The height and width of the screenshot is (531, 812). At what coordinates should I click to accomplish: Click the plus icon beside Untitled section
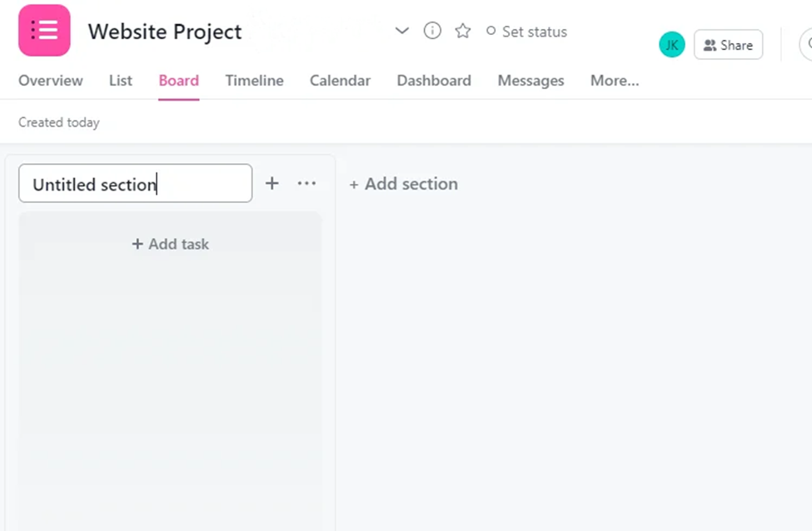272,183
